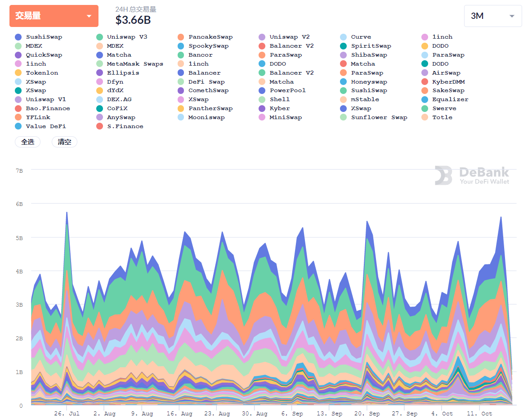
Task: Click the Dfyn pink legend dot
Action: coord(99,82)
